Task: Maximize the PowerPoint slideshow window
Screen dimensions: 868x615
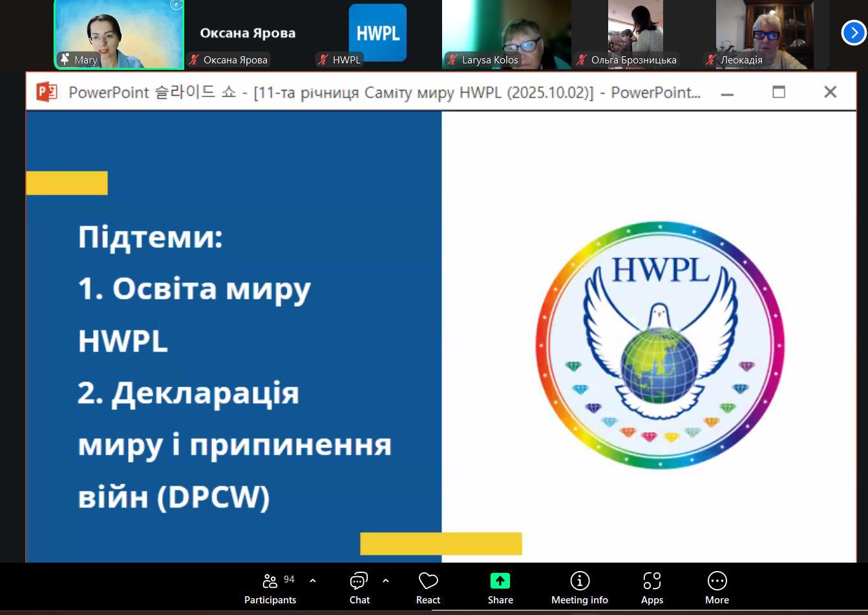Action: click(x=779, y=92)
